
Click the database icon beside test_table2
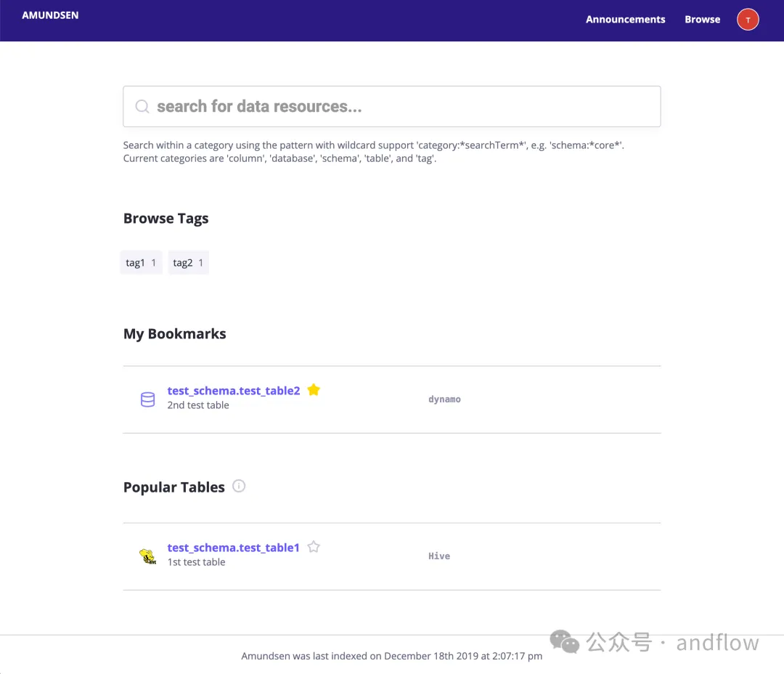[147, 399]
